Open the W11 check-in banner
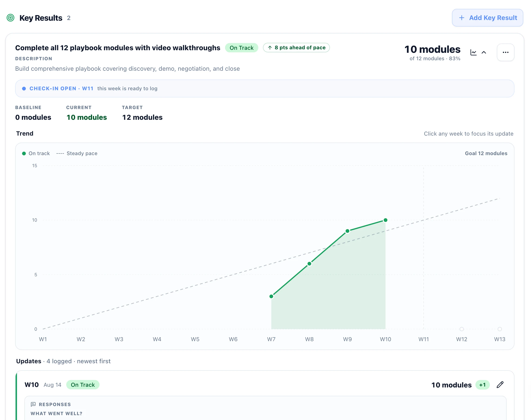This screenshot has width=531, height=420. tap(265, 89)
